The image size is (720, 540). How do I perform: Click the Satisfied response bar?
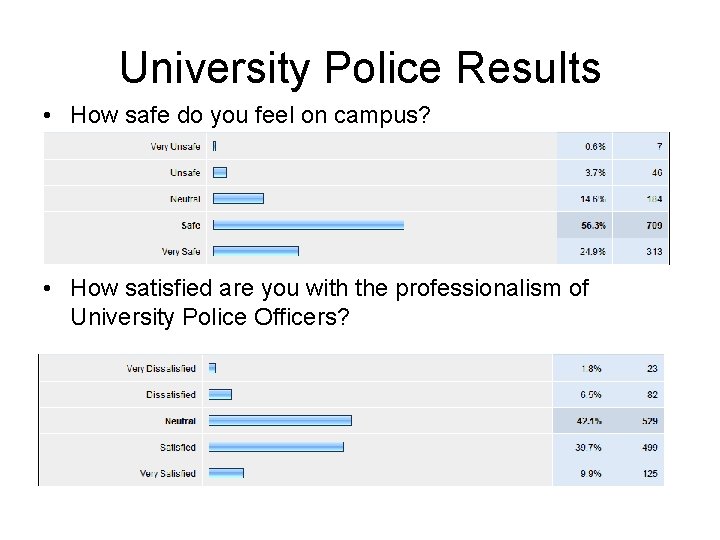click(276, 447)
